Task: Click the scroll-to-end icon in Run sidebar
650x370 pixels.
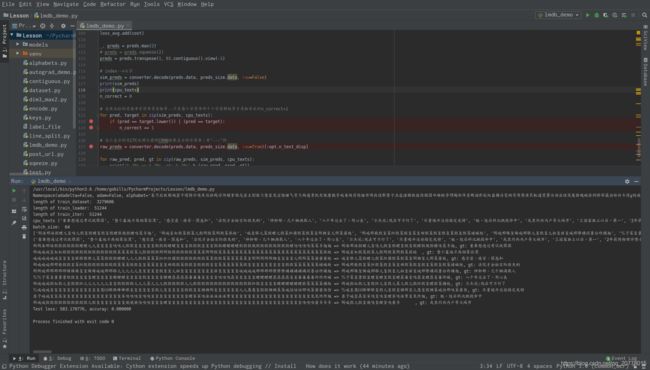Action: 24,218
